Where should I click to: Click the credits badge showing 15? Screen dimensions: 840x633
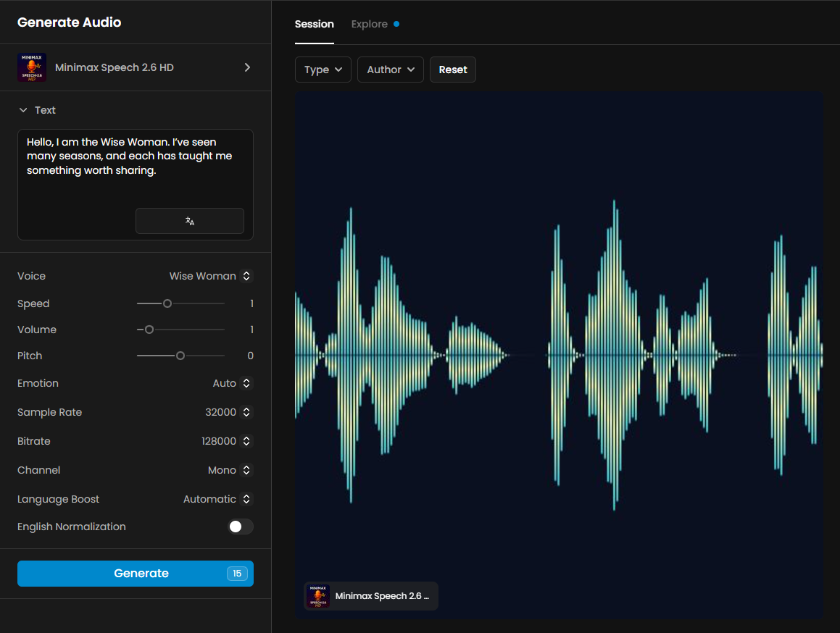(237, 574)
